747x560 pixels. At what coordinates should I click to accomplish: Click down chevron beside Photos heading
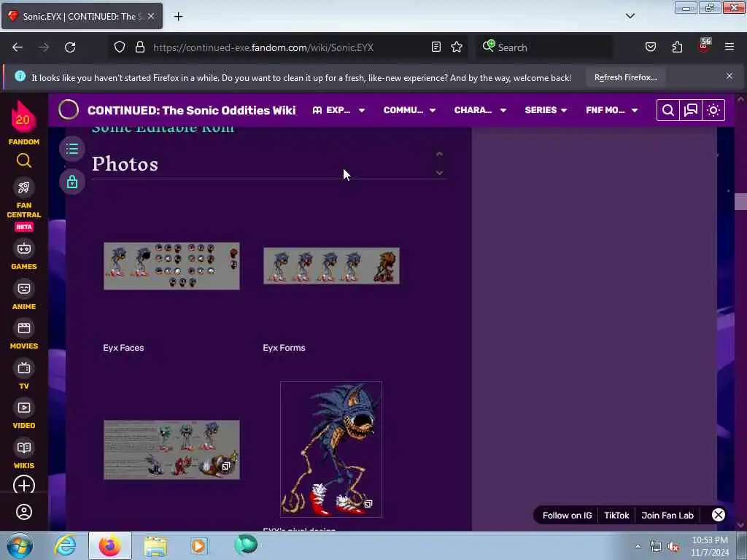coord(439,172)
